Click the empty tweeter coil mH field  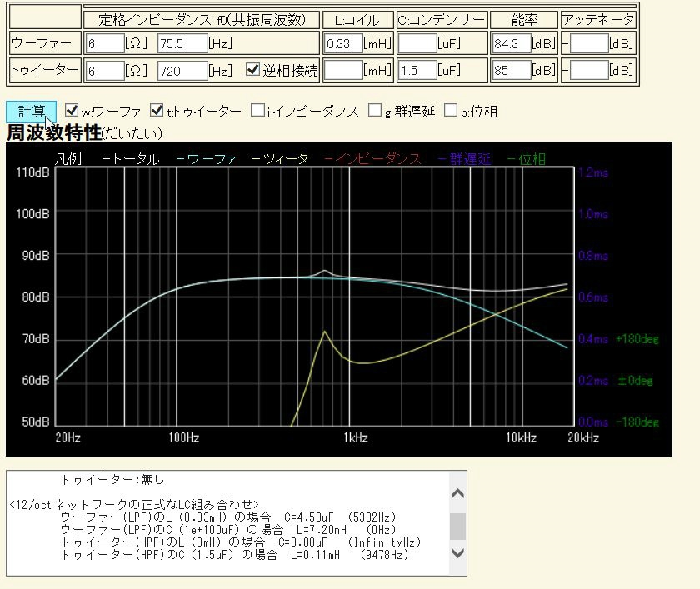coord(343,71)
